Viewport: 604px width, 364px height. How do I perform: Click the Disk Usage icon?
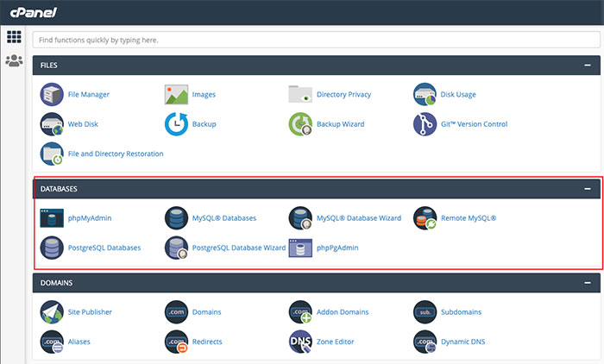pos(425,94)
